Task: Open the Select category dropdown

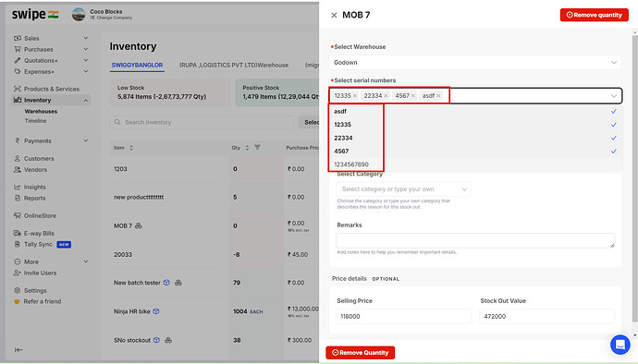Action: click(404, 189)
